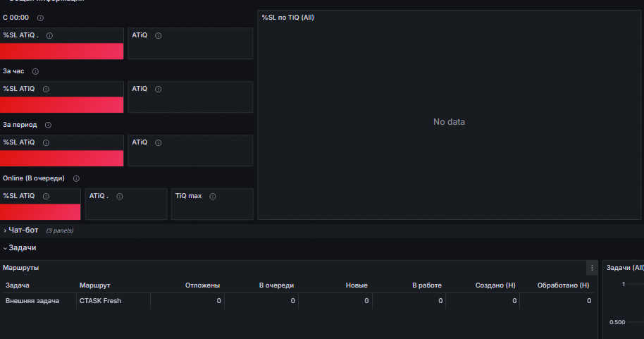Click info icon on 'ATiQ .' panel in Online row

click(x=120, y=197)
